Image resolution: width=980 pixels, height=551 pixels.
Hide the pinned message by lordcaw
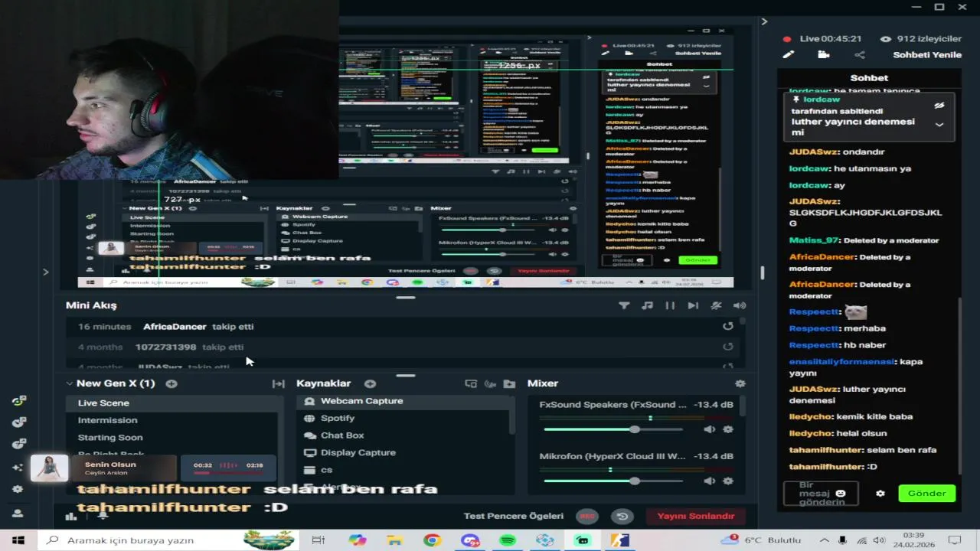point(939,106)
